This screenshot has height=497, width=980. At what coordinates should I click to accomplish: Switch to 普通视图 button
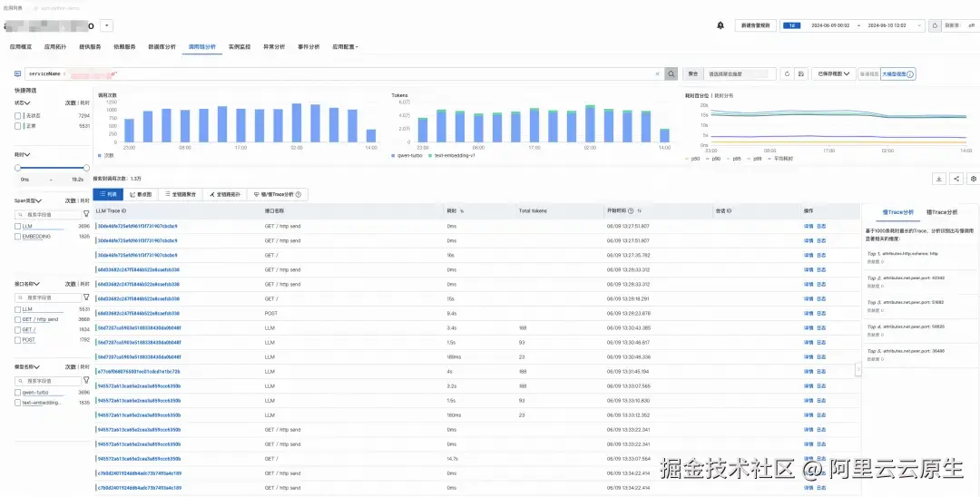point(868,73)
